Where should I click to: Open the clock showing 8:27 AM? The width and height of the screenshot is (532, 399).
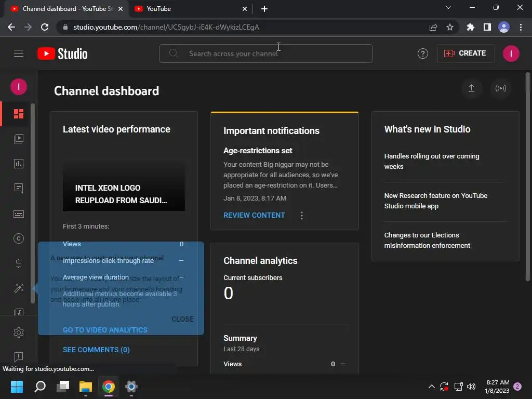click(x=497, y=387)
